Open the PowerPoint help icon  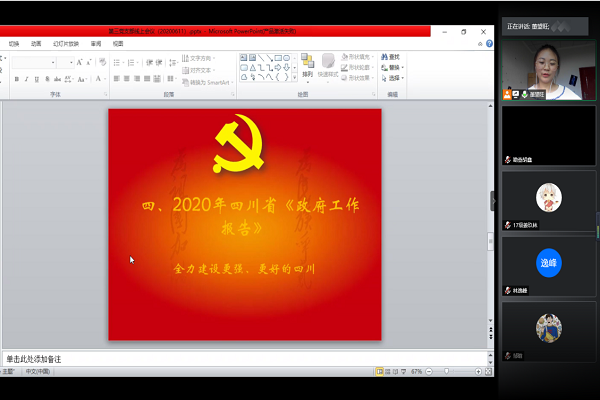[487, 44]
